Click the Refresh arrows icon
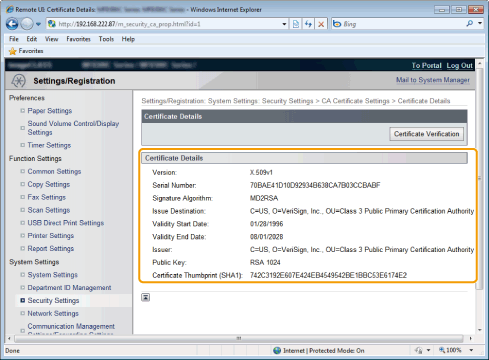The height and width of the screenshot is (360, 489). pyautogui.click(x=308, y=24)
